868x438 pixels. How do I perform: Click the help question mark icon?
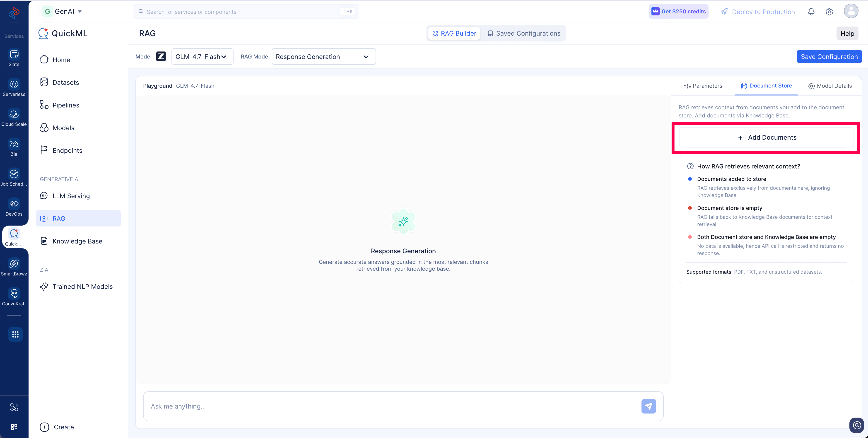click(690, 166)
